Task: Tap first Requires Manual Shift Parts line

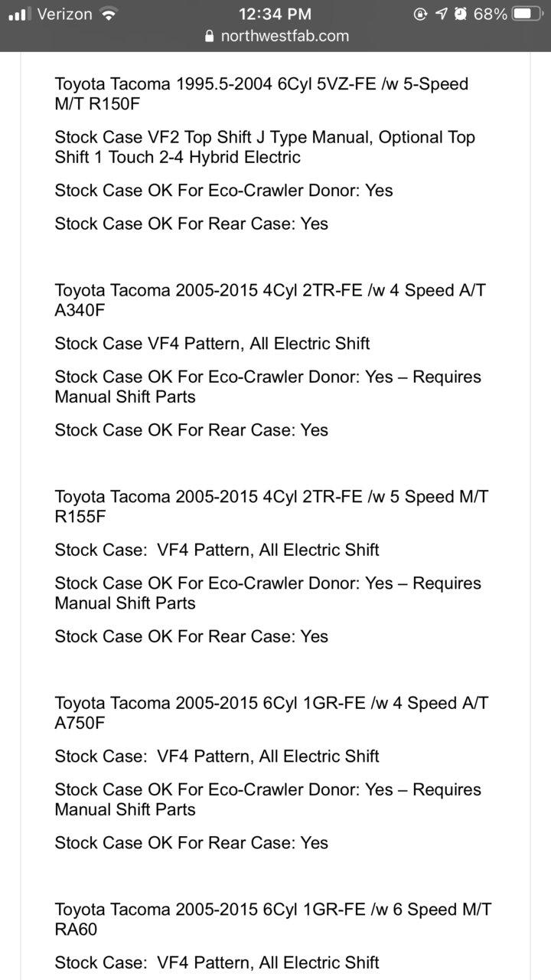Action: pos(268,387)
